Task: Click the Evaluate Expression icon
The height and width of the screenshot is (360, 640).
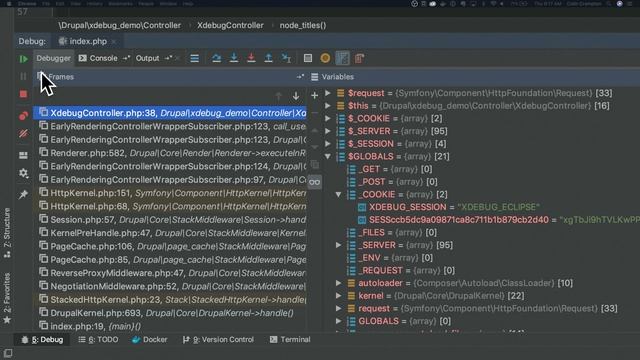Action: pos(308,58)
